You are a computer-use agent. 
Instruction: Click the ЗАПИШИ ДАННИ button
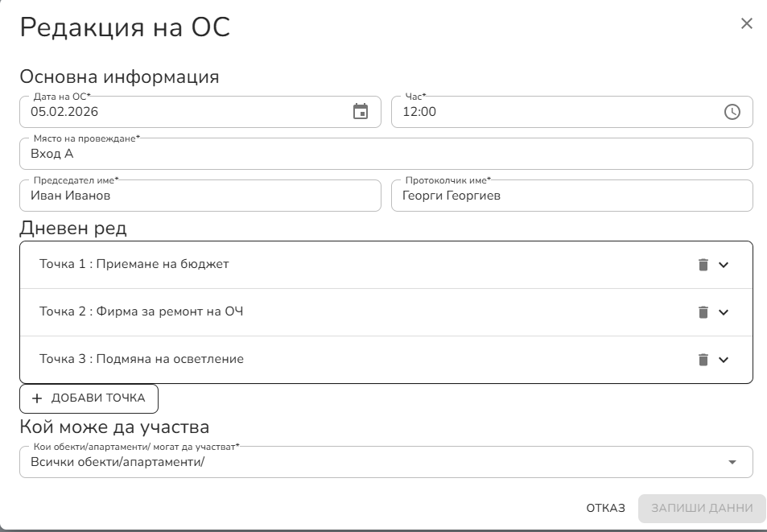point(701,508)
